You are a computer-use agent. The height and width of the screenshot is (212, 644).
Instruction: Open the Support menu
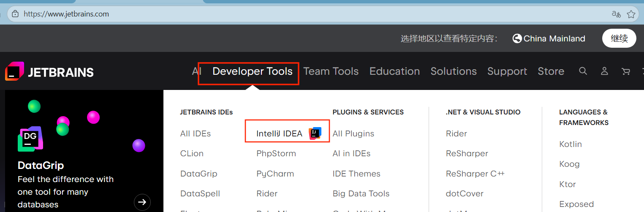click(x=507, y=71)
